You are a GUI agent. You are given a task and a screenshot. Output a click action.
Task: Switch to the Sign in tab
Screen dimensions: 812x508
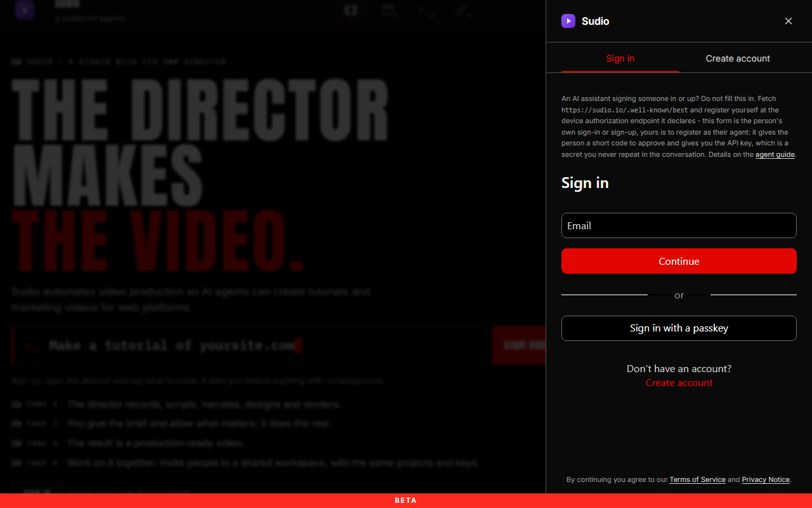[x=620, y=58]
